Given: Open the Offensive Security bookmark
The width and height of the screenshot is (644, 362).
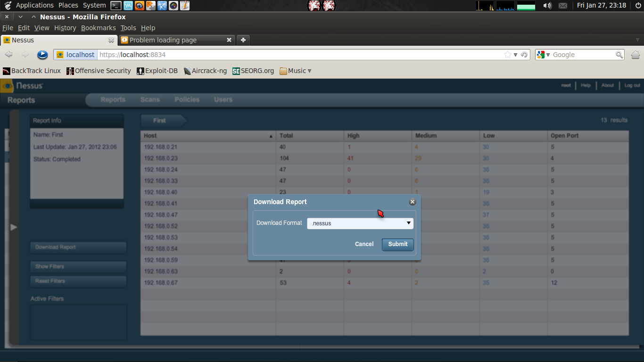Looking at the screenshot, I should (x=99, y=71).
